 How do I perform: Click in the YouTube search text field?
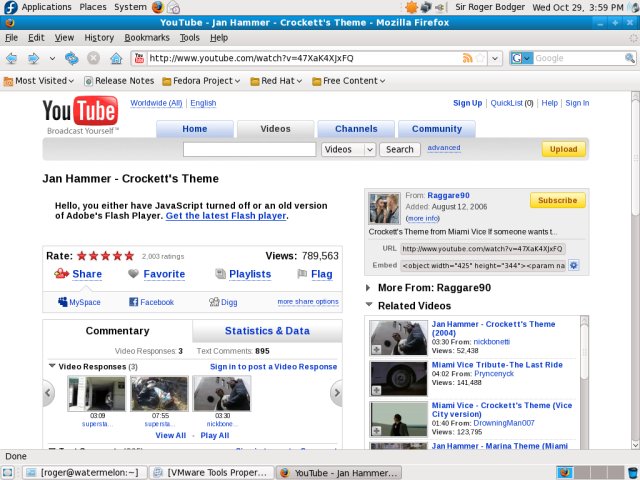pos(249,149)
